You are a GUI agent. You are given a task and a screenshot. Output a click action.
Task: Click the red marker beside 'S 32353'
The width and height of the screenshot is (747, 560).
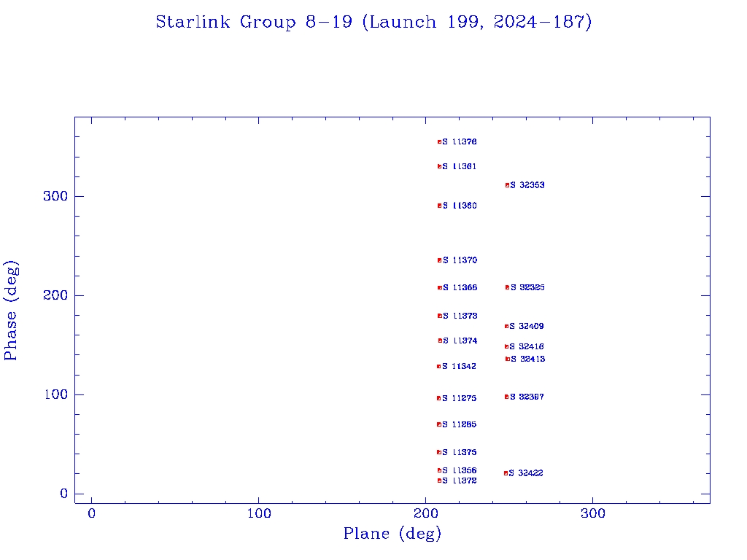[507, 185]
